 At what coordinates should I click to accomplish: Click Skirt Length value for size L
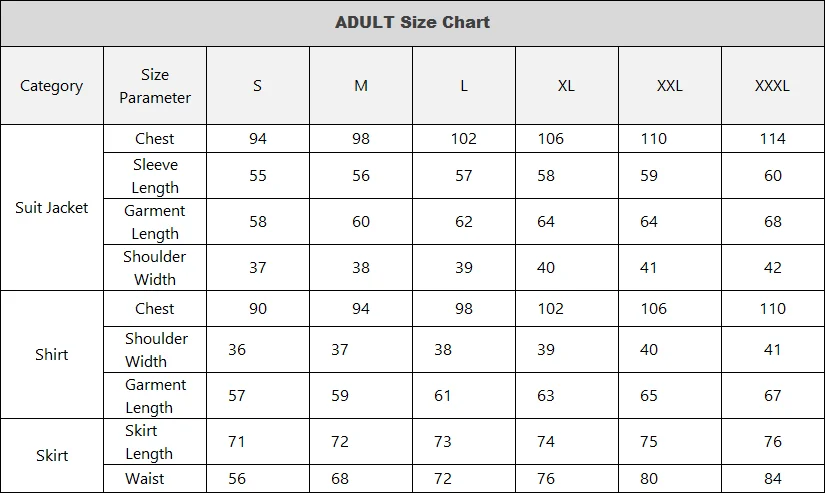point(443,442)
